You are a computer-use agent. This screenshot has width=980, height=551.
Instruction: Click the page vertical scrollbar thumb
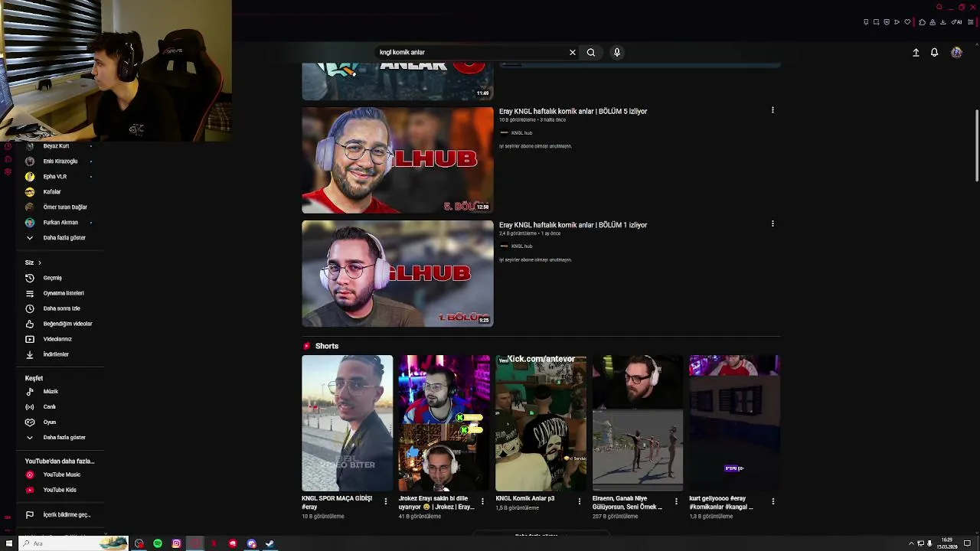coord(976,145)
